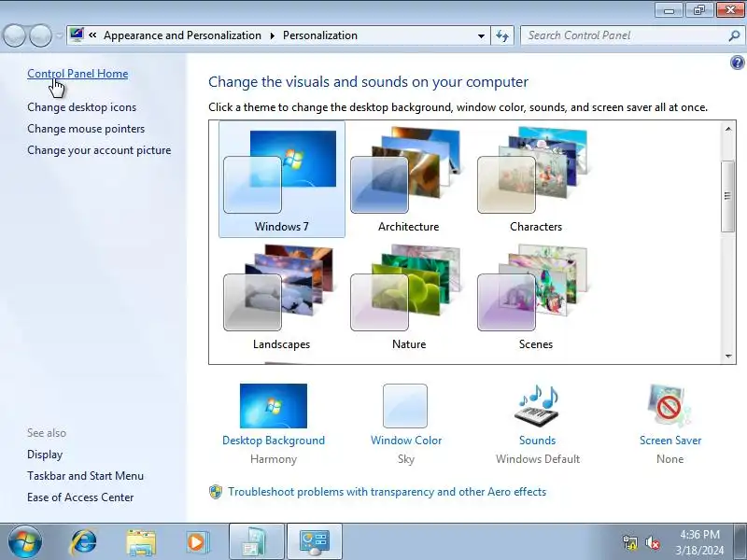Screen dimensions: 747x560
Task: Select the Landscapes theme
Action: pos(282,298)
